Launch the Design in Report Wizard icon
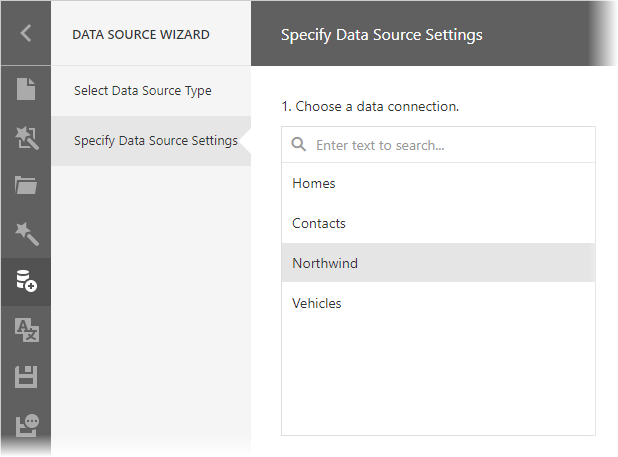 point(26,233)
